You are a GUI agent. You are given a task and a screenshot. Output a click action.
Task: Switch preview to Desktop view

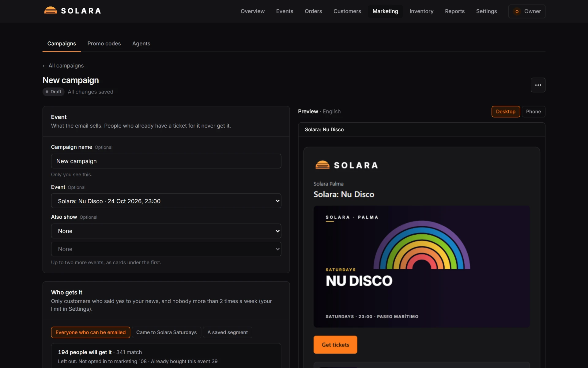[x=506, y=112]
